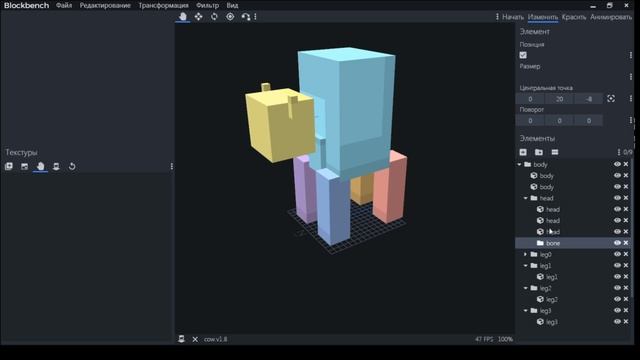Click pivot point field showing -8

589,99
